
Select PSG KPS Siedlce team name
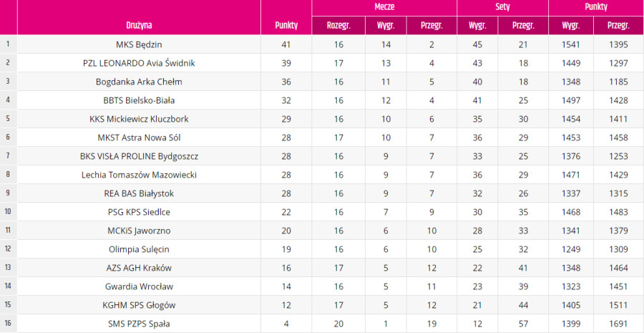click(x=139, y=213)
